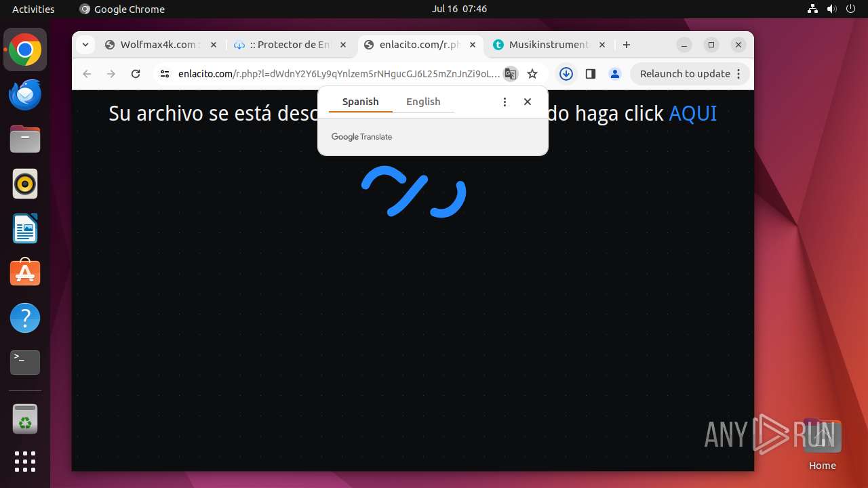Open the Chrome profile avatar
Viewport: 868px width, 488px height.
pos(615,74)
